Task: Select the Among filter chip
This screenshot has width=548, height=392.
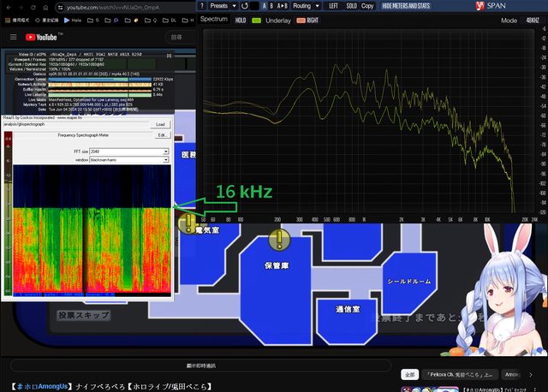Action: point(510,375)
